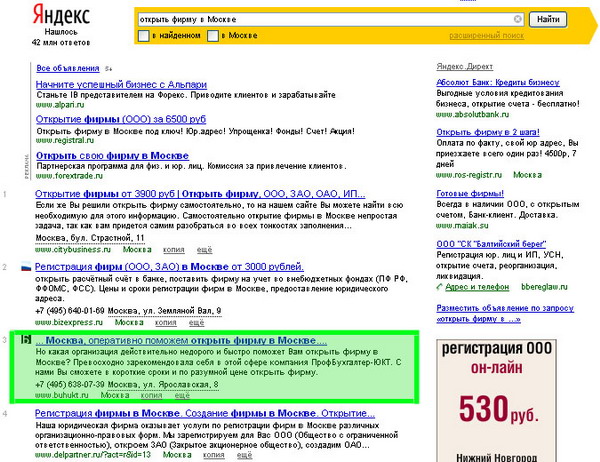Open address 'Москва, бул. Страстной, 11'
Screen dimensions: 600x462
point(90,238)
